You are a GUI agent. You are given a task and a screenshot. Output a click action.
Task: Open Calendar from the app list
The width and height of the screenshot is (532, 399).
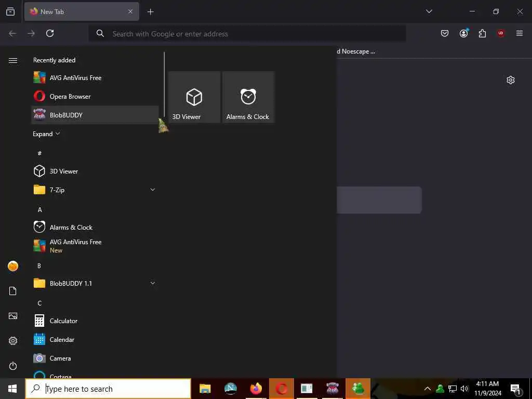95,339
